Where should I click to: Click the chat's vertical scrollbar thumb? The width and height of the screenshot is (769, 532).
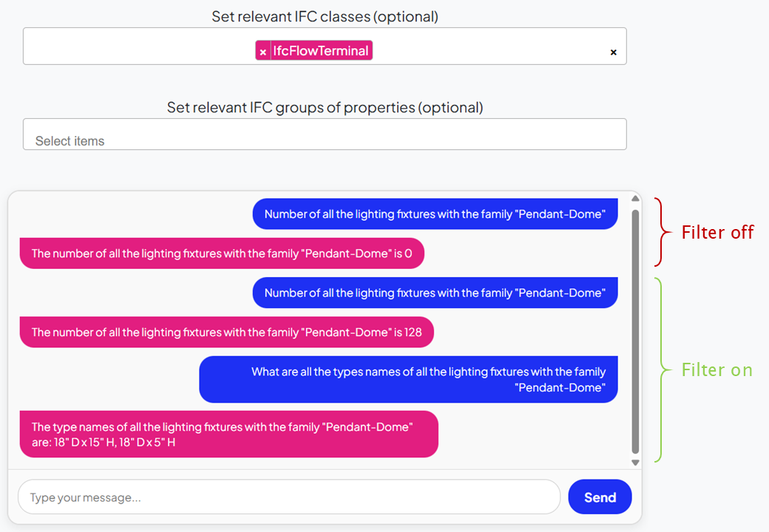[634, 330]
